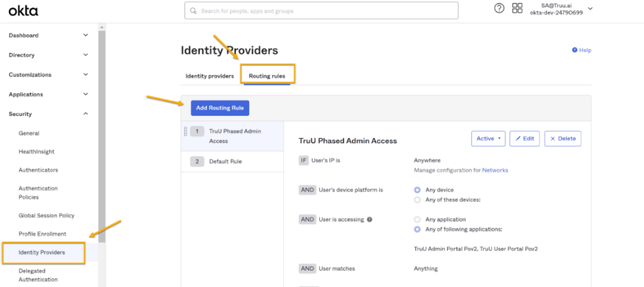This screenshot has height=287, width=644.
Task: Switch to the Identity providers tab
Action: coord(210,76)
